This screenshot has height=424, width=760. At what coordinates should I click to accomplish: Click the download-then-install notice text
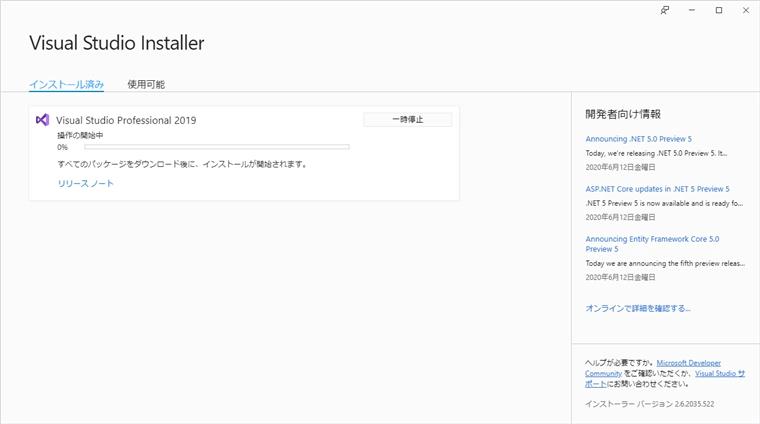pyautogui.click(x=182, y=164)
